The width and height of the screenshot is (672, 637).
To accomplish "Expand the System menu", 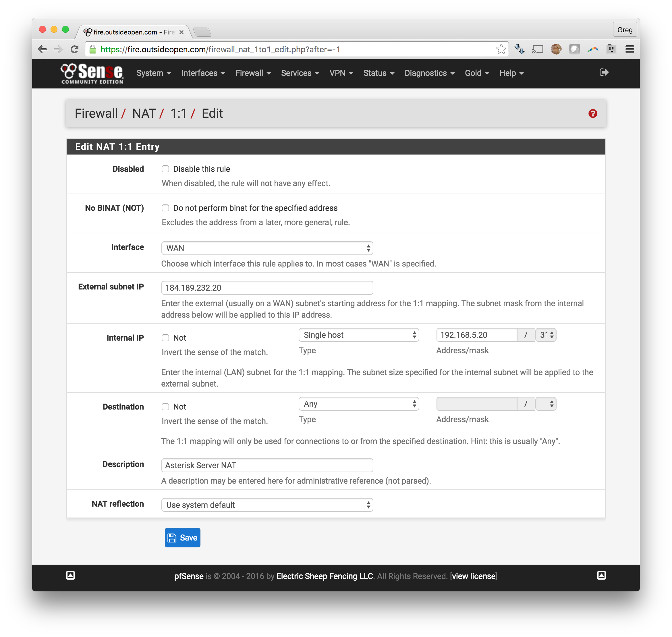I will pos(153,73).
